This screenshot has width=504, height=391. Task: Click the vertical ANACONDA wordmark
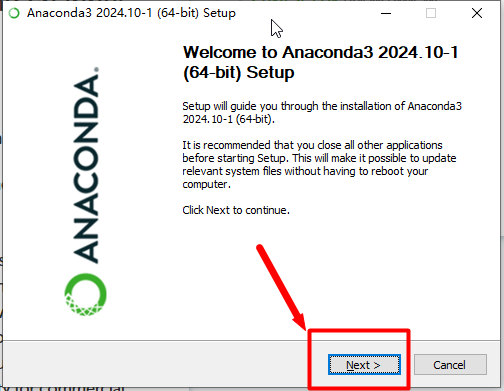[x=86, y=168]
